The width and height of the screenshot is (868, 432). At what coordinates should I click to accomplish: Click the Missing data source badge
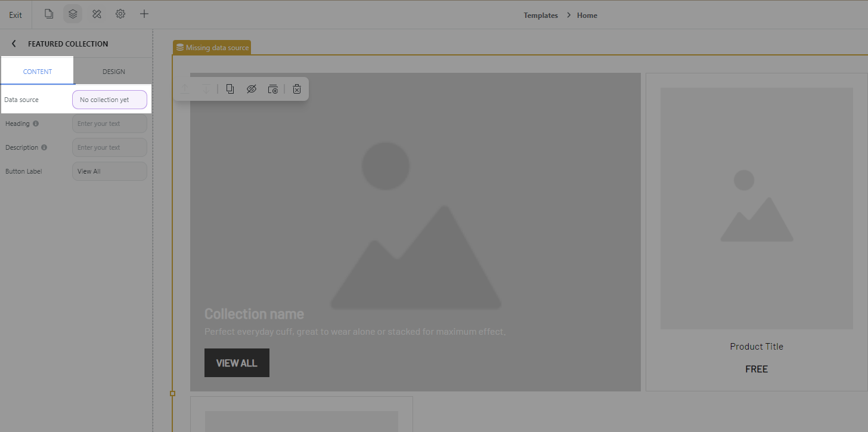click(212, 48)
